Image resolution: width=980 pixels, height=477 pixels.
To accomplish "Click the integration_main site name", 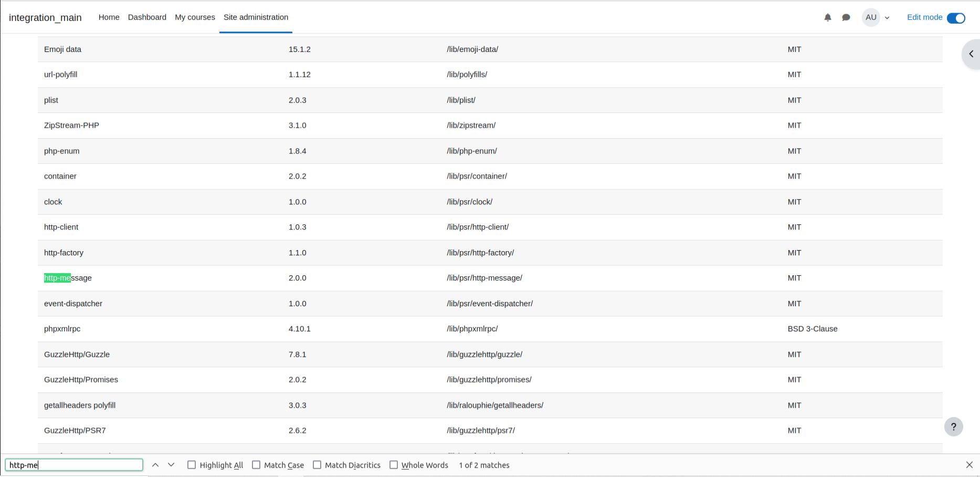I will click(45, 17).
